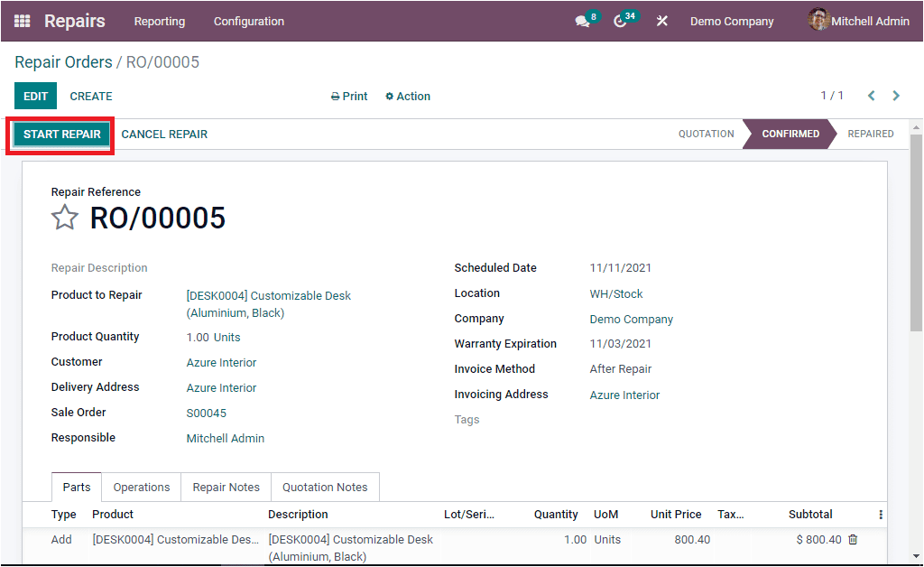Sort by the Description column header

point(298,515)
